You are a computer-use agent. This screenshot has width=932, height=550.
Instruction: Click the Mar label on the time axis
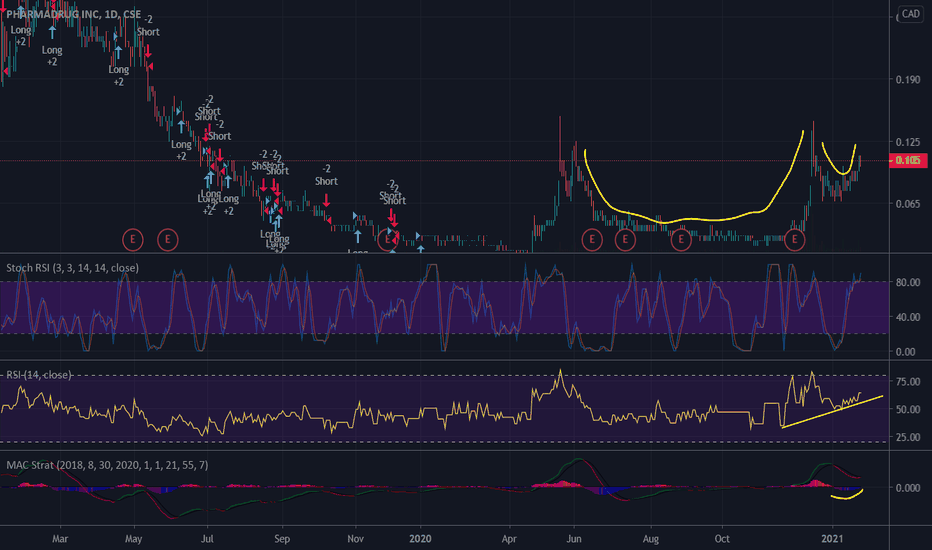point(60,539)
